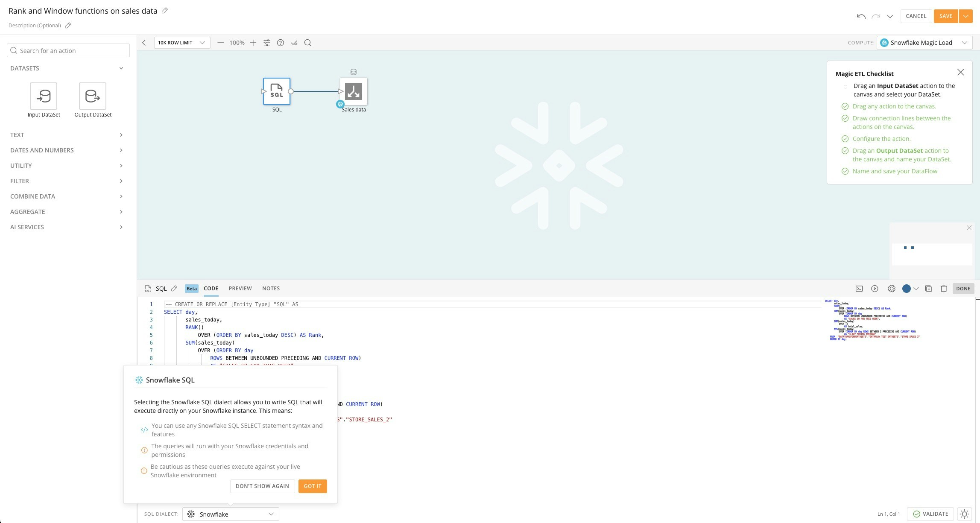Click the undo arrow icon

coord(861,16)
